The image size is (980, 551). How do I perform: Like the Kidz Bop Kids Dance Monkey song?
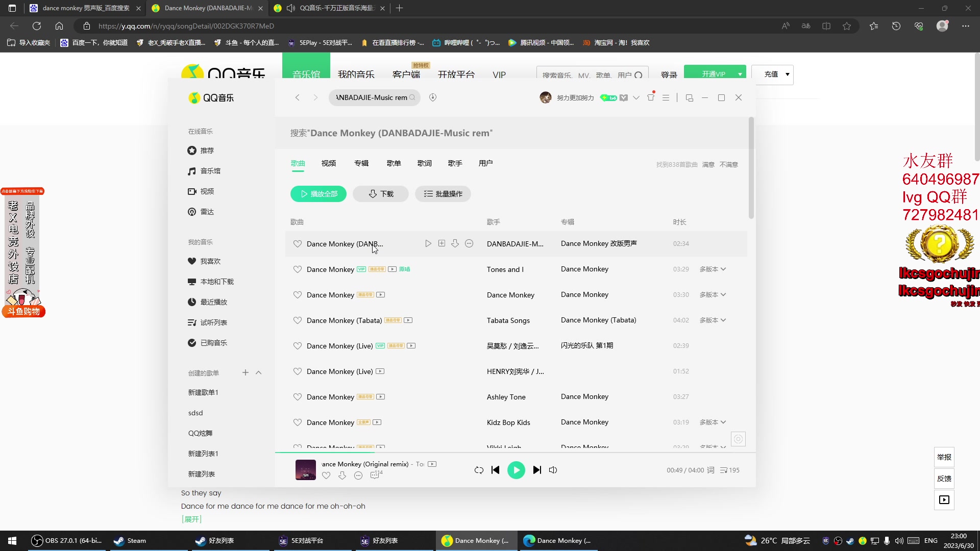(298, 422)
